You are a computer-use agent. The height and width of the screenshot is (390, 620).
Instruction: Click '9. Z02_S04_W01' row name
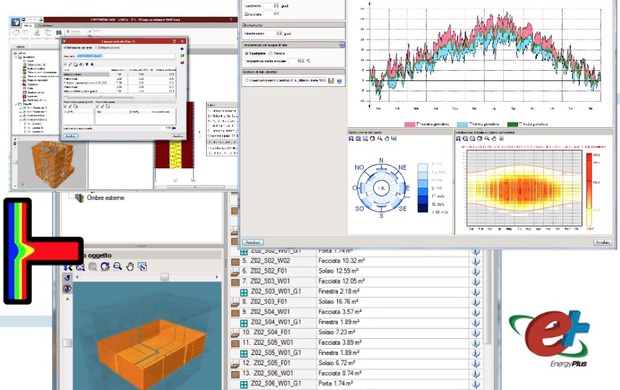pyautogui.click(x=266, y=312)
